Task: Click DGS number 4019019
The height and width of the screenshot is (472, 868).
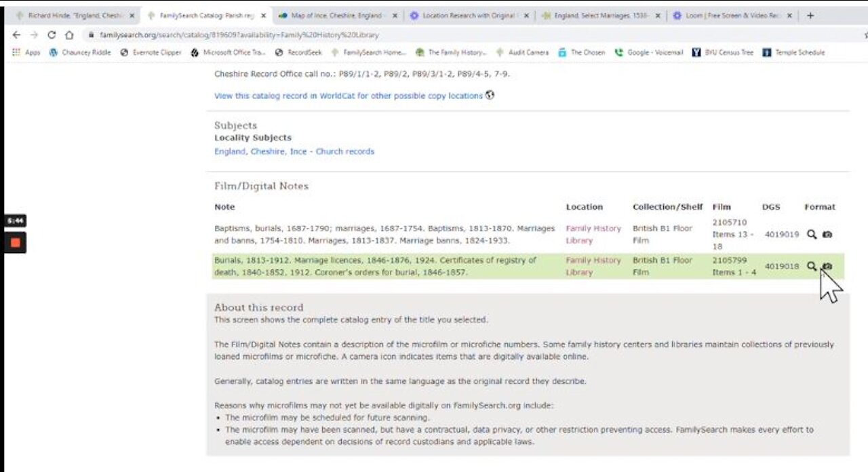Action: 782,235
